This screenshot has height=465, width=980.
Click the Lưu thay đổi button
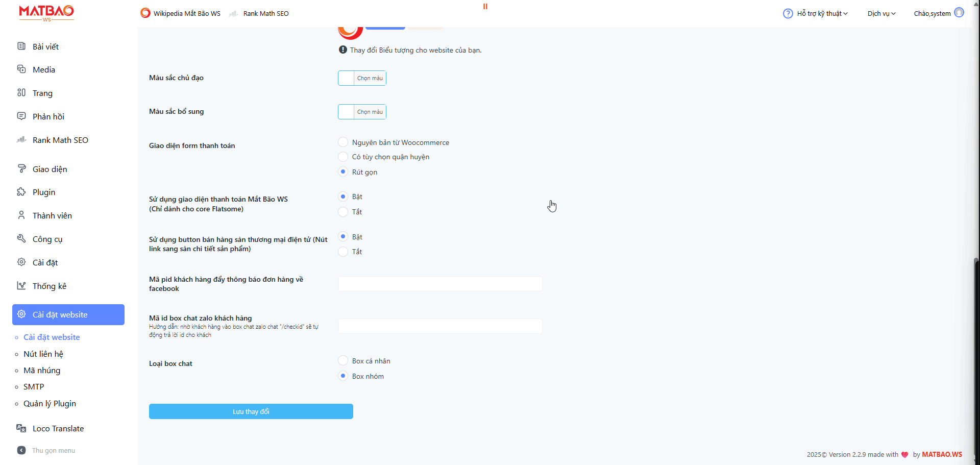point(251,411)
